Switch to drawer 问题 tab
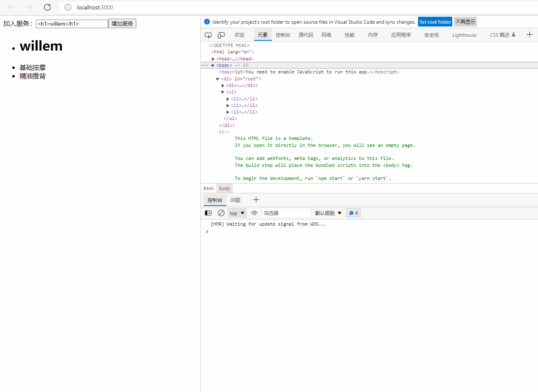Image resolution: width=538 pixels, height=392 pixels. [236, 200]
